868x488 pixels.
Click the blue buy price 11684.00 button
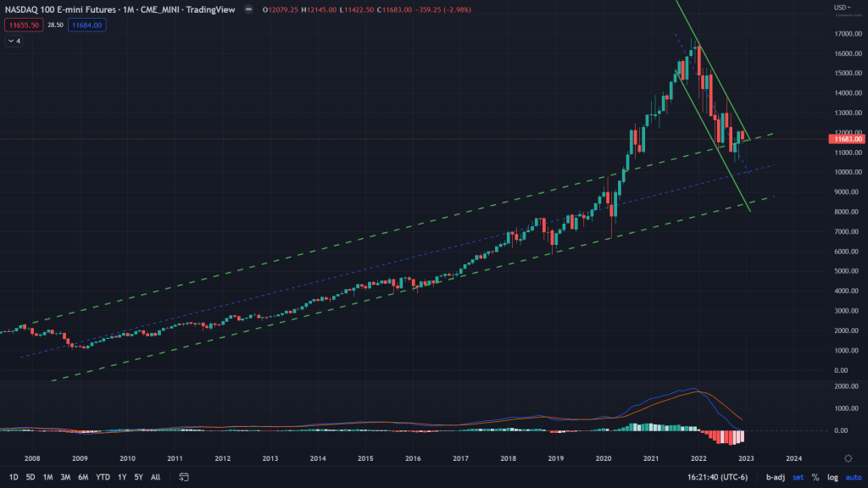click(86, 25)
